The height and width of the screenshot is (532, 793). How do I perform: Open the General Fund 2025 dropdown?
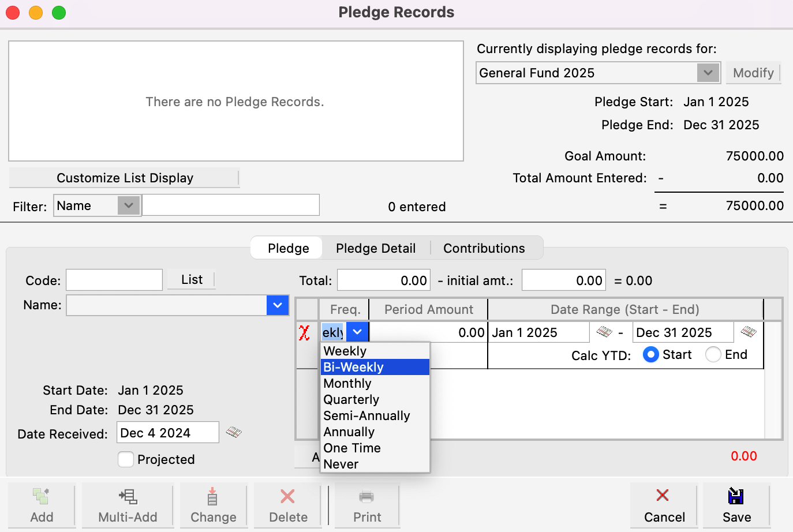[x=708, y=73]
